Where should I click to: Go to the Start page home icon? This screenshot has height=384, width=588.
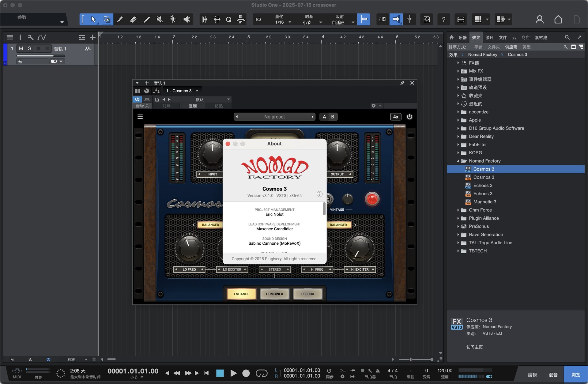pyautogui.click(x=558, y=20)
